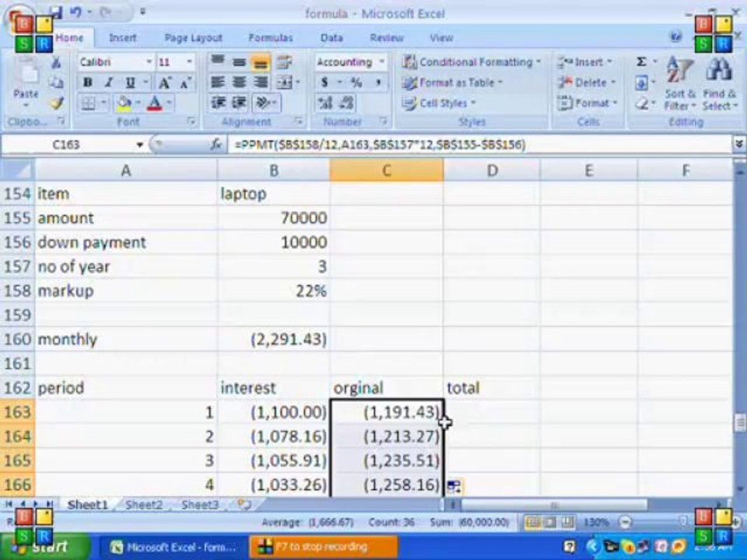747x560 pixels.
Task: Click the Undo icon in Quick Access
Action: click(75, 12)
